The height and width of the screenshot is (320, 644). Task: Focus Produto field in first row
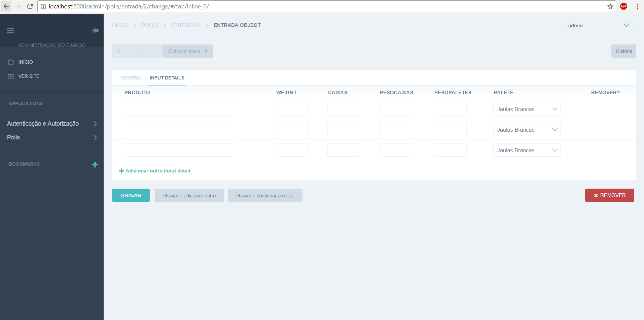178,109
